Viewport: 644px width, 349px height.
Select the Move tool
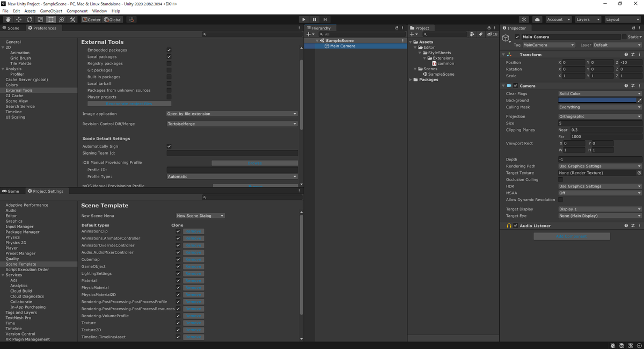tap(19, 19)
